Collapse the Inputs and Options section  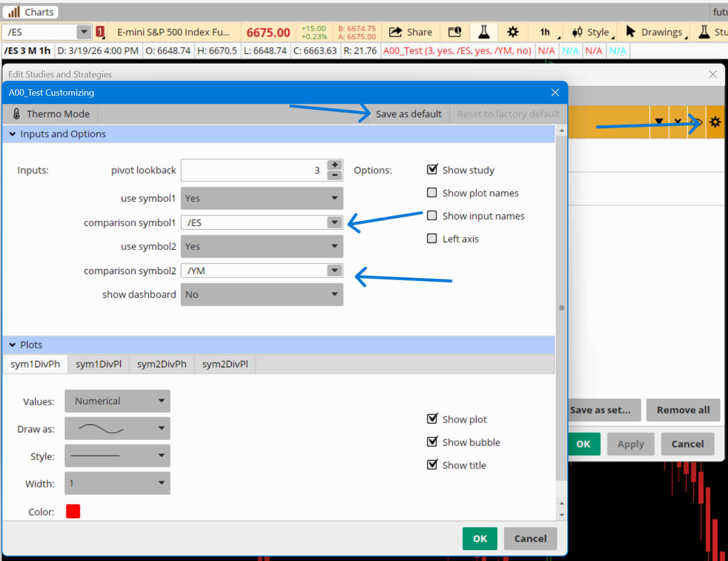[13, 134]
